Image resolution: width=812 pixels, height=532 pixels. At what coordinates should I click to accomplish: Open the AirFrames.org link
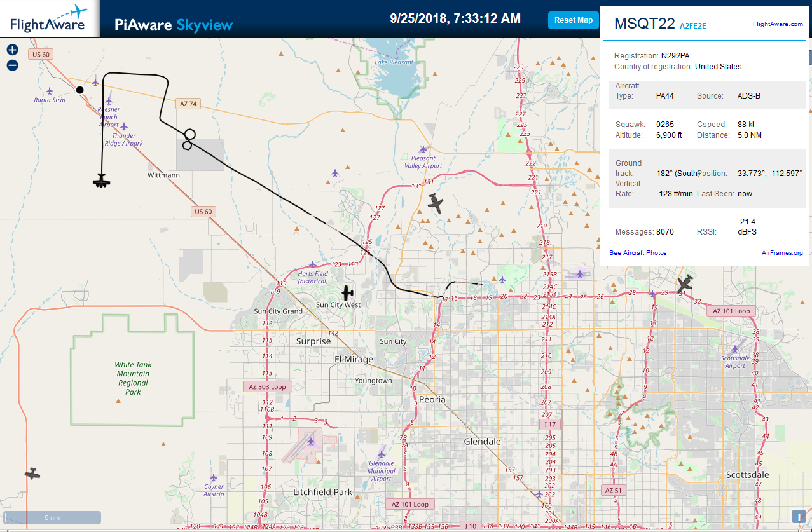click(x=782, y=253)
